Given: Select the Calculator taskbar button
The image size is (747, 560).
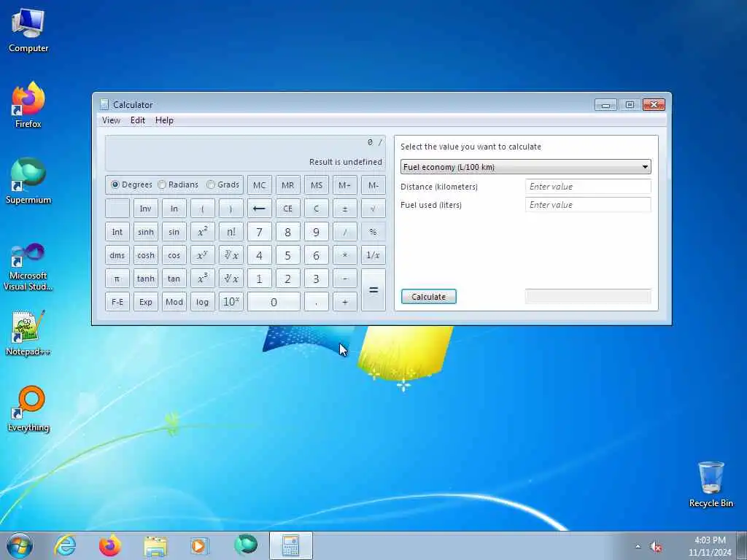Looking at the screenshot, I should pos(290,545).
